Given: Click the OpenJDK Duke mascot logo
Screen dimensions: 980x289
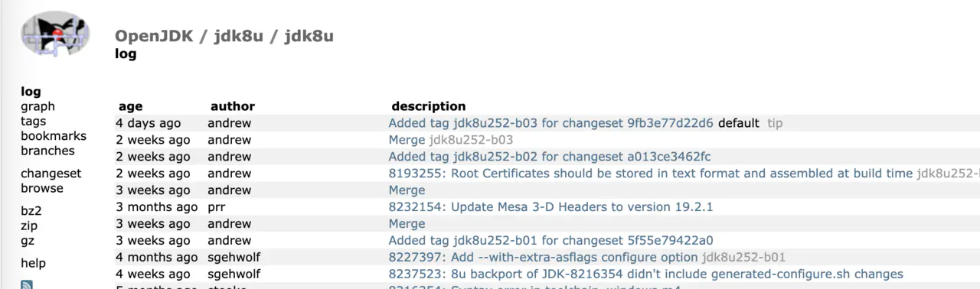Looking at the screenshot, I should pos(55,34).
